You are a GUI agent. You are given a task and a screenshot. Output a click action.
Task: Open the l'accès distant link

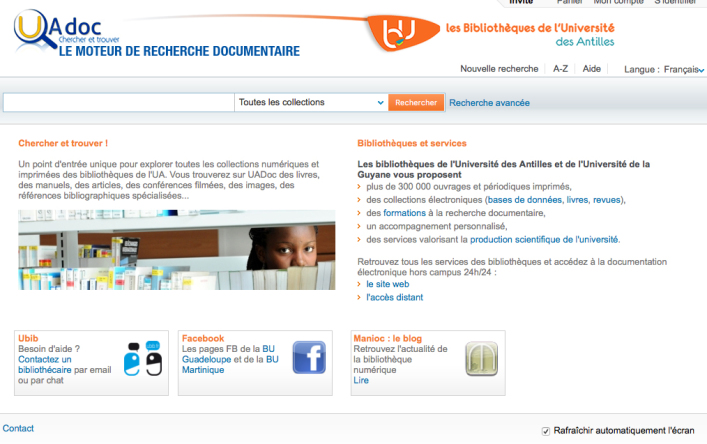click(x=395, y=297)
